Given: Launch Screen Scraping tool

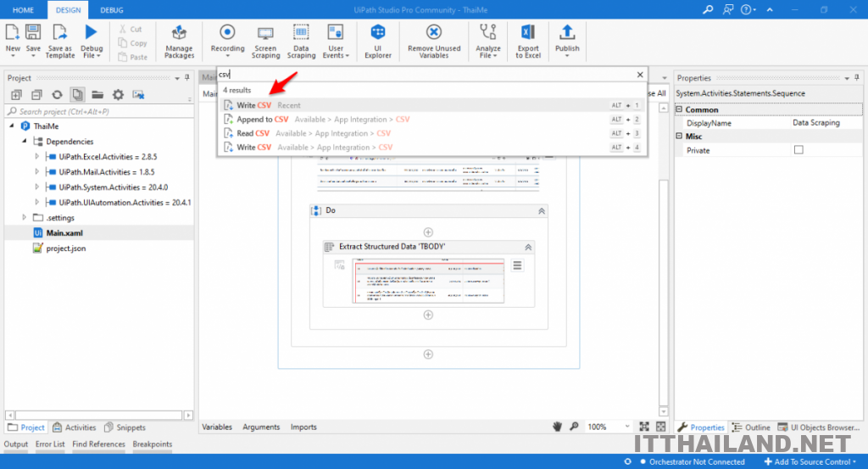Looking at the screenshot, I should (265, 41).
